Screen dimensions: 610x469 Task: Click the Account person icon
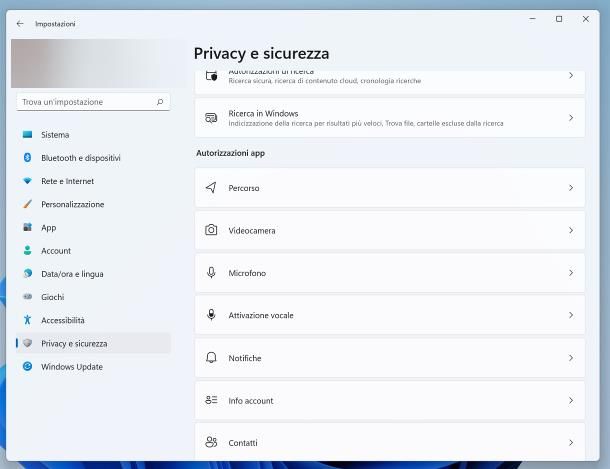click(27, 250)
